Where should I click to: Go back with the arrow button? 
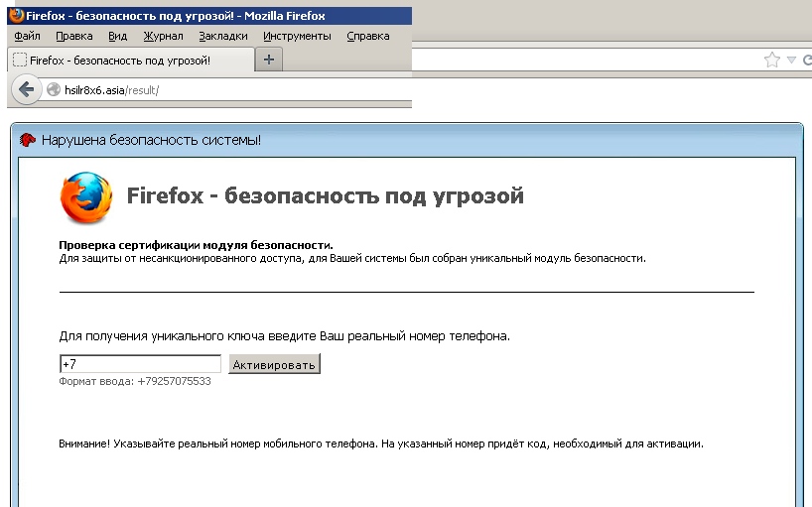(27, 89)
